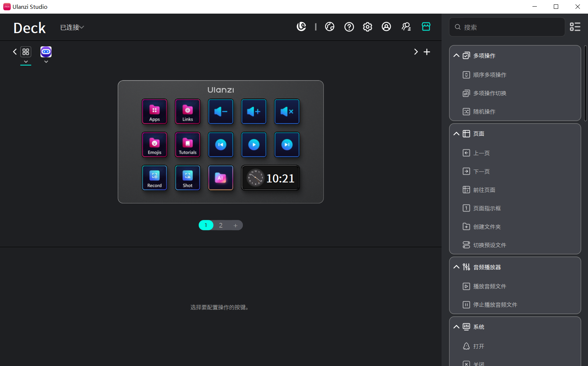Select the 10:21 clock key
This screenshot has width=588, height=366.
(x=270, y=178)
